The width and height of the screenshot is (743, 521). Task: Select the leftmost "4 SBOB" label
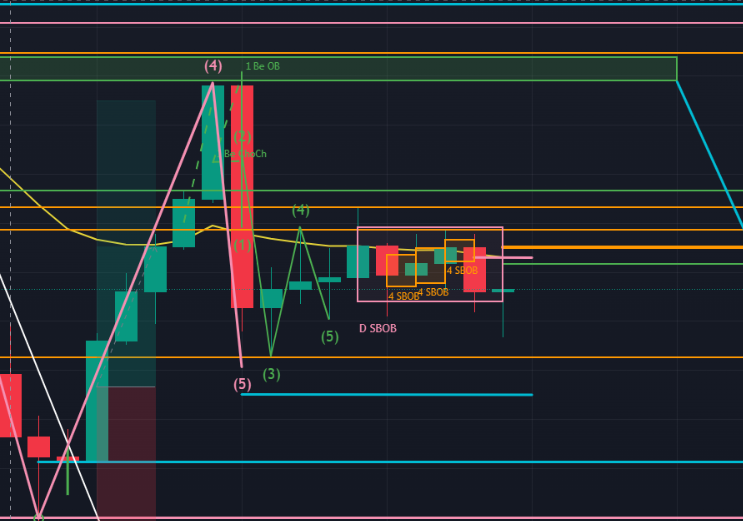[403, 296]
